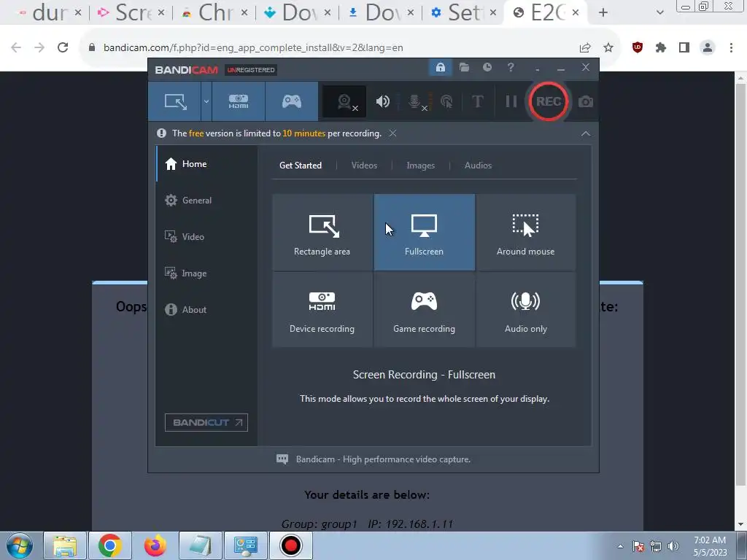Take a screenshot with the camera icon

click(586, 101)
